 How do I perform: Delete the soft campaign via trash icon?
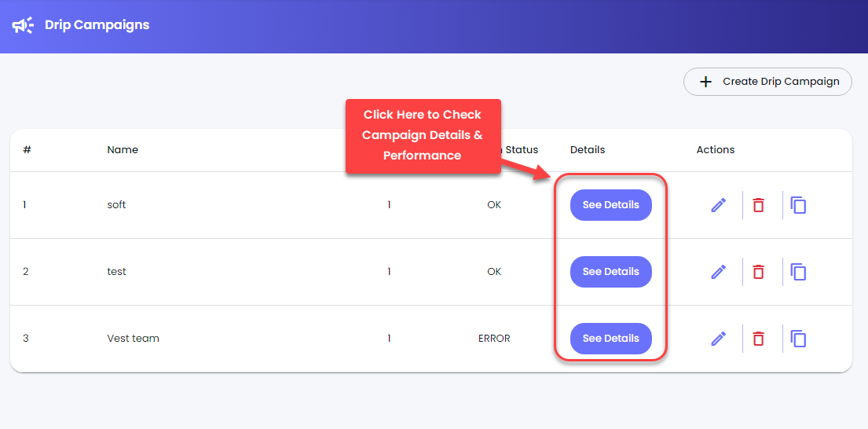(758, 205)
